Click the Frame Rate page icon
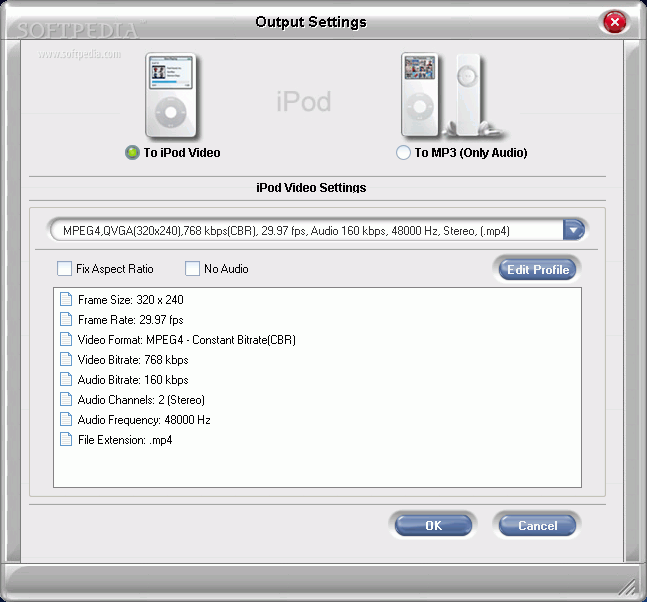Viewport: 647px width, 602px height. point(66,319)
